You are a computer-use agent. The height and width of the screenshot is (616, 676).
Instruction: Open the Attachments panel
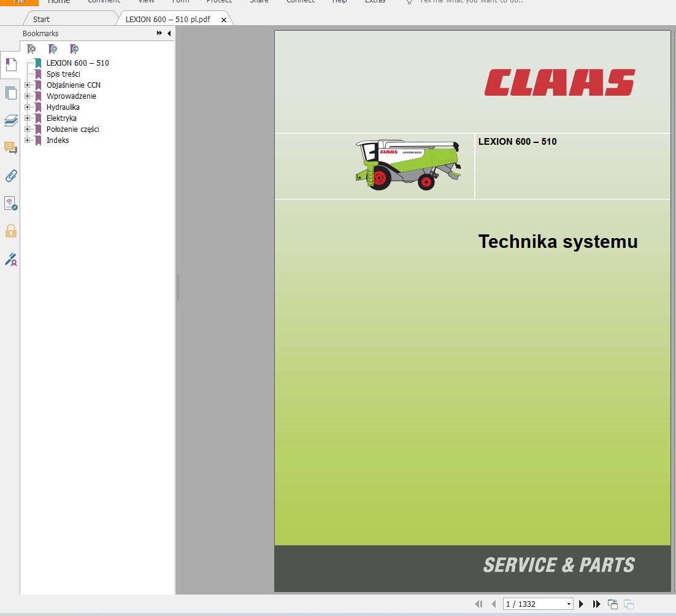(x=10, y=176)
